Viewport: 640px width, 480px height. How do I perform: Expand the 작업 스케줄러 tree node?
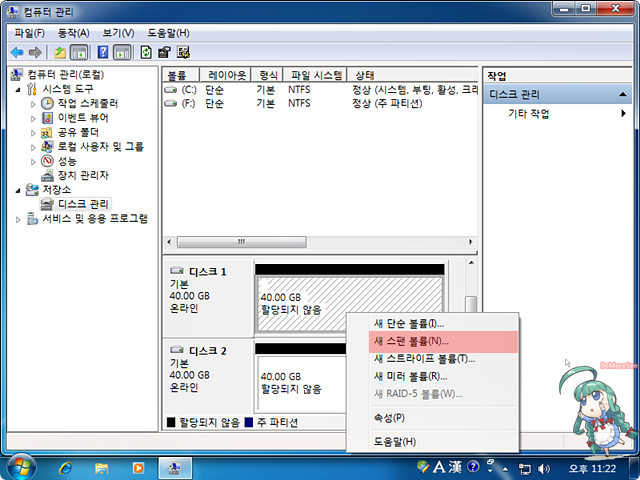(x=33, y=104)
